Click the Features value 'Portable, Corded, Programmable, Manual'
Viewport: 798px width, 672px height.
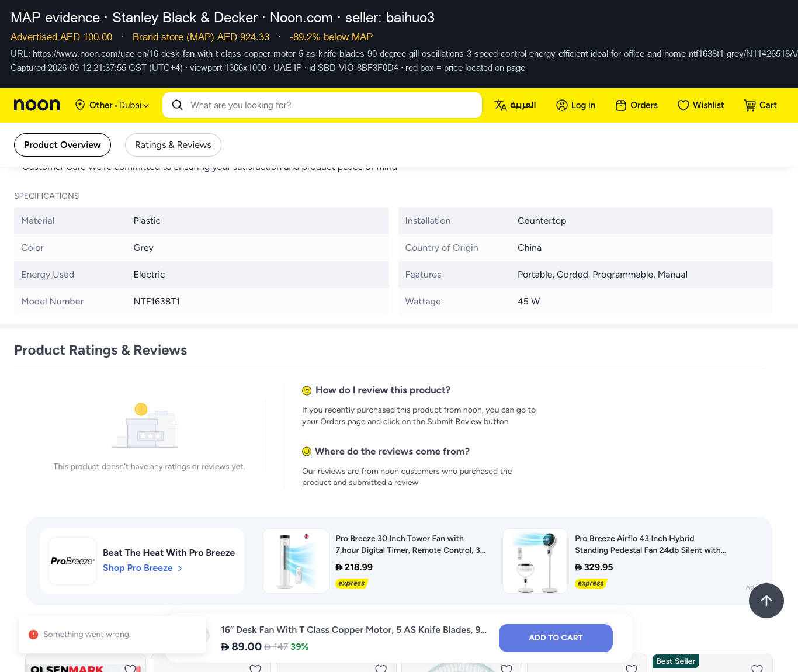[602, 275]
